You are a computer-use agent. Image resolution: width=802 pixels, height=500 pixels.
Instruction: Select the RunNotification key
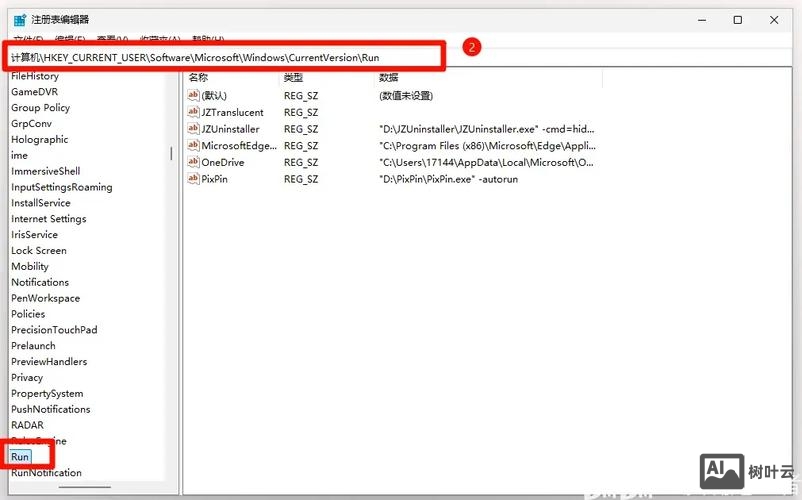pos(47,472)
